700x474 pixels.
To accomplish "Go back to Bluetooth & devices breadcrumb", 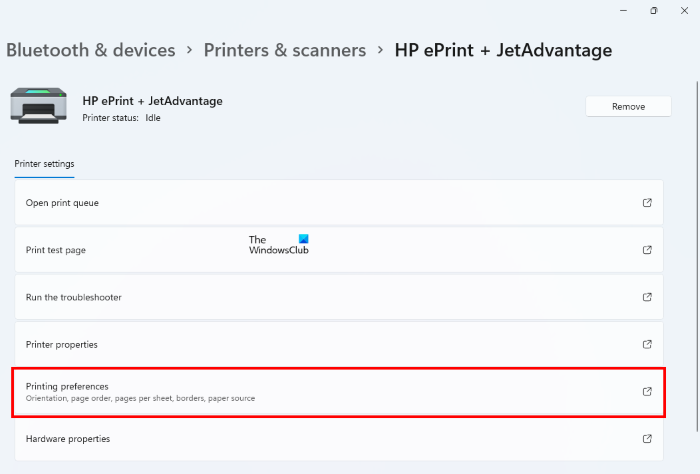I will click(x=91, y=49).
